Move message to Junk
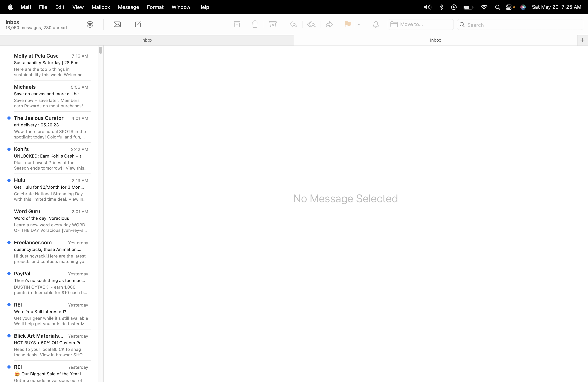 pyautogui.click(x=272, y=24)
